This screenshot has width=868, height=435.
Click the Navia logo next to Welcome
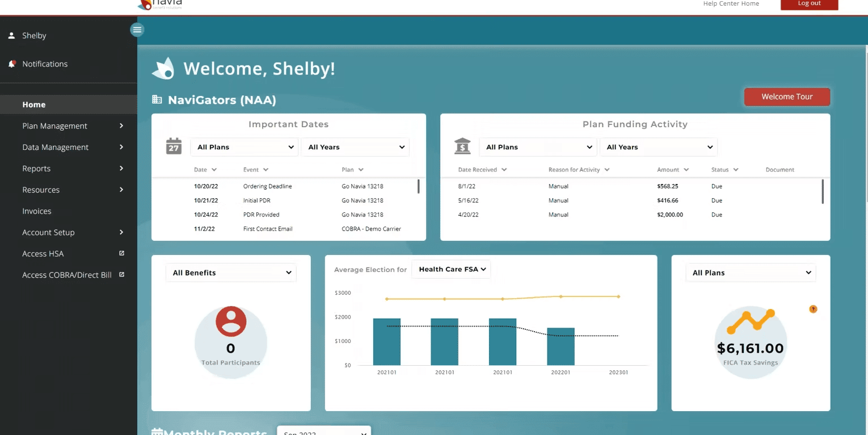(x=163, y=68)
